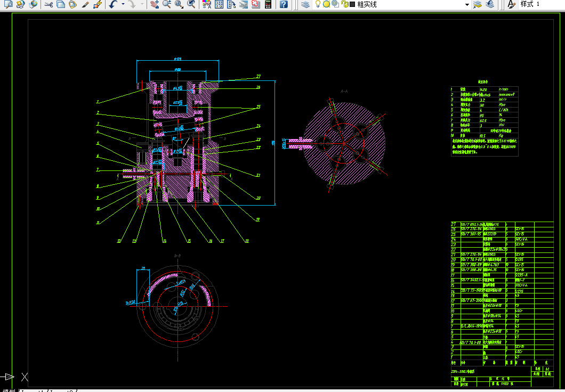
Task: Click the Undo arrow
Action: (113, 4)
